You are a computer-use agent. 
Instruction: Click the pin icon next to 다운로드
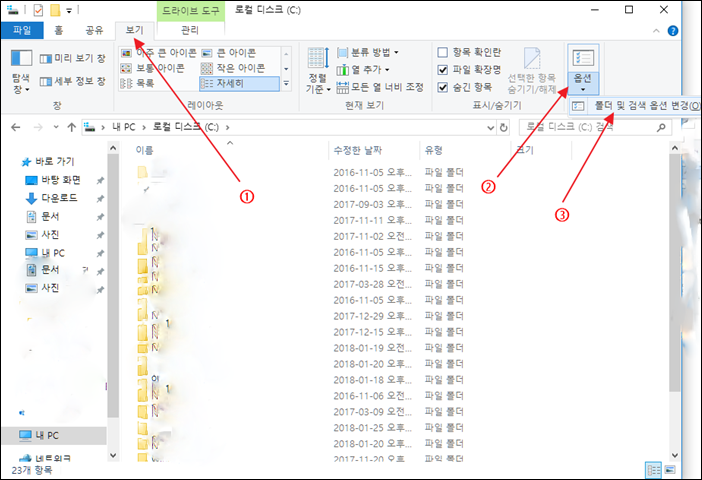pos(100,198)
